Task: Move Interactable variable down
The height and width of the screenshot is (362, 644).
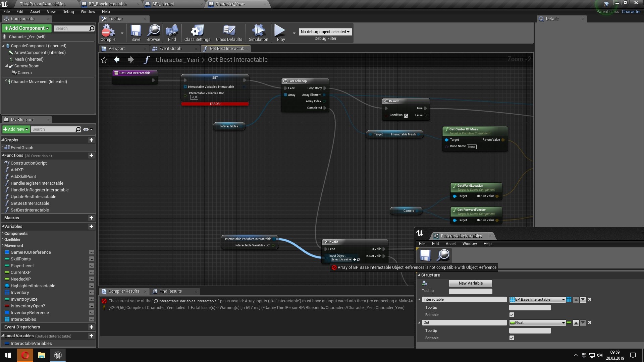Action: tap(583, 300)
